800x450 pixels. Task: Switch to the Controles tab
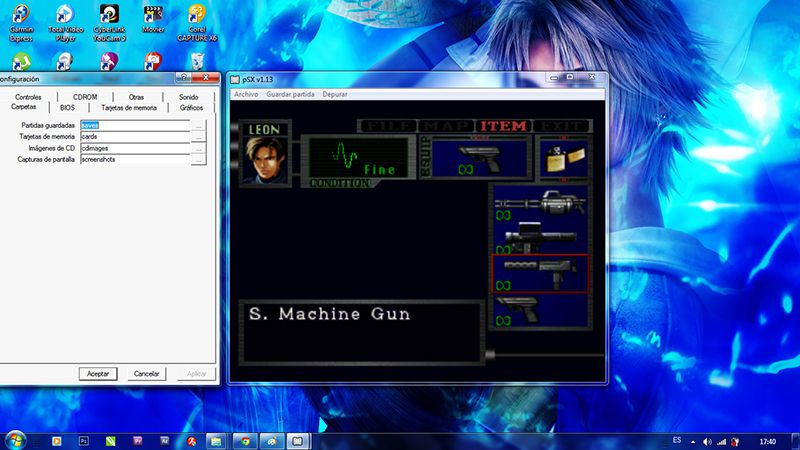coord(28,97)
